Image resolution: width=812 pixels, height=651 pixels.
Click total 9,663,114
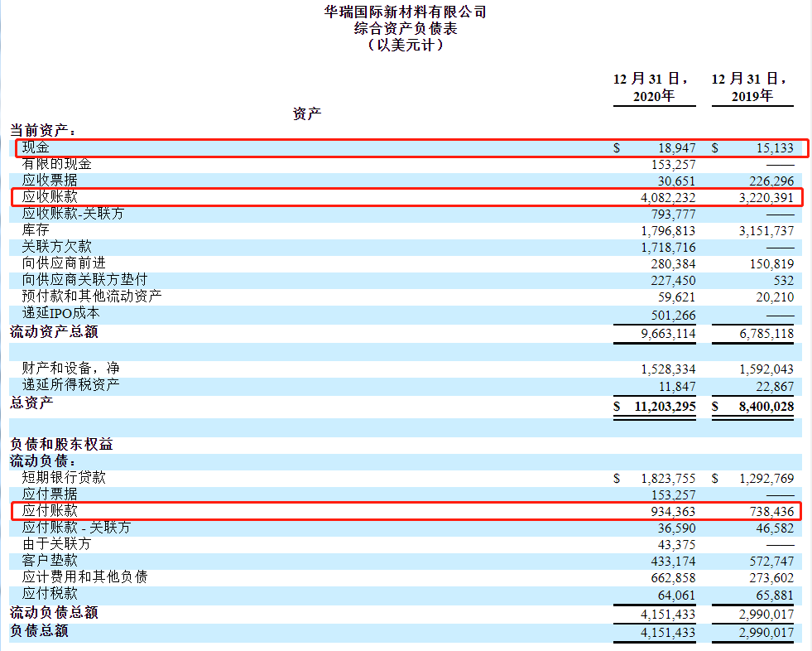668,333
